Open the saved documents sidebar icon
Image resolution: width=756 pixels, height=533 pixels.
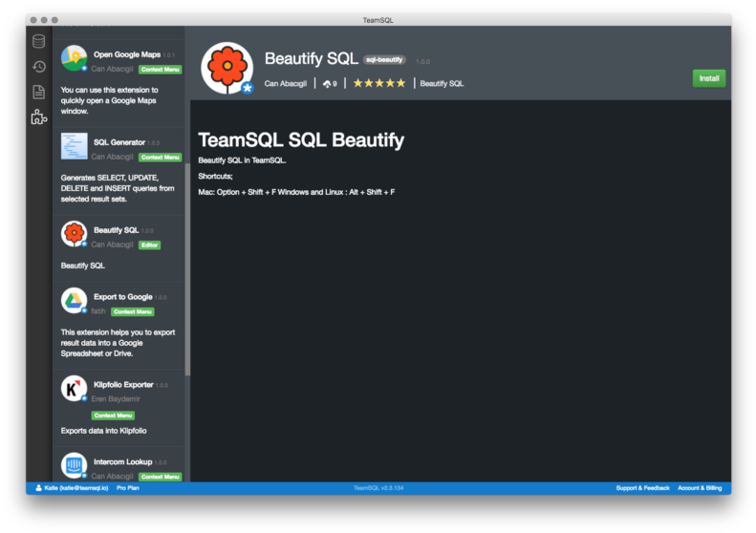39,92
